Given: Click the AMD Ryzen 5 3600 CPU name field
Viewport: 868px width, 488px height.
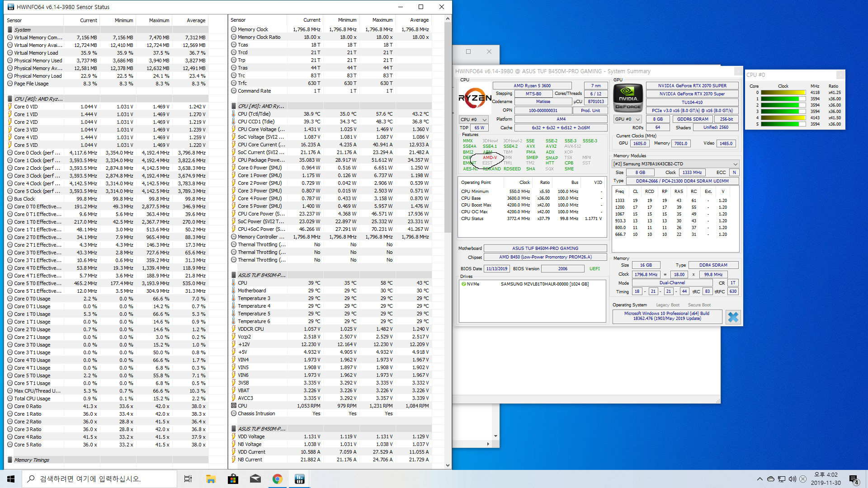Looking at the screenshot, I should click(x=532, y=86).
